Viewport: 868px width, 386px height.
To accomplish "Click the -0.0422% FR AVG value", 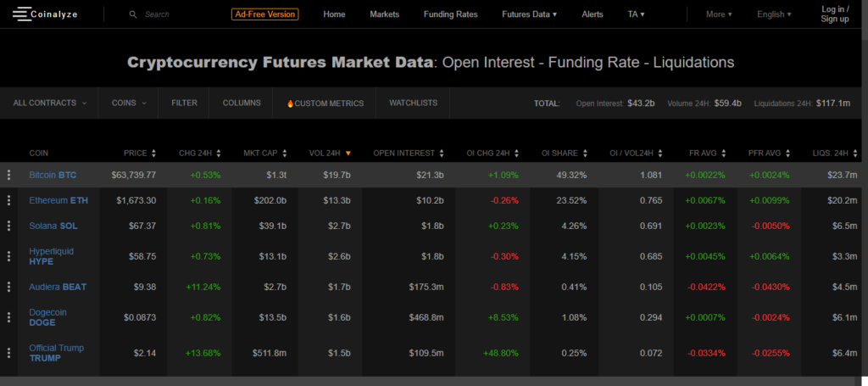I will coord(706,287).
